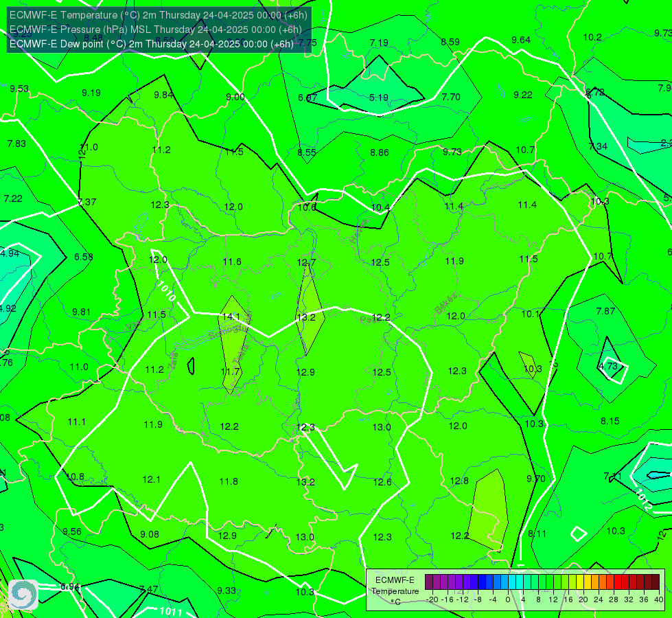The image size is (672, 618).
Task: Click the 9.64 temperature value
Action: click(521, 40)
